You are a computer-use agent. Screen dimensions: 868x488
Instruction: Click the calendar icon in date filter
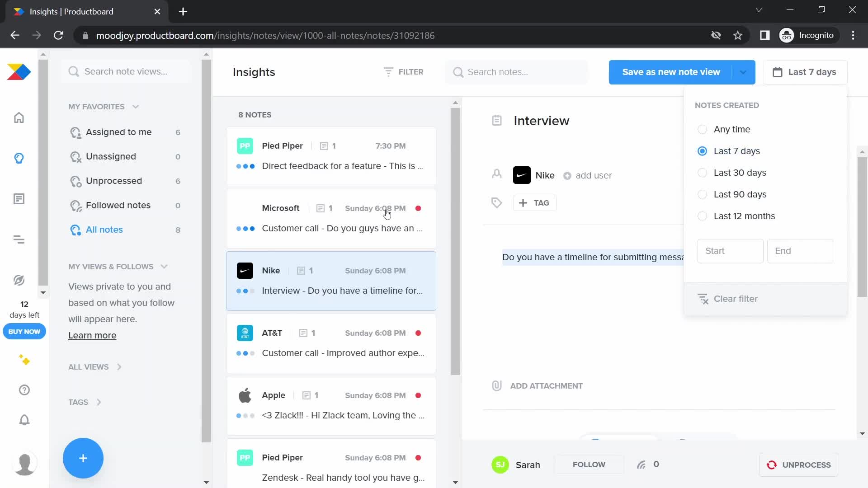pos(778,72)
